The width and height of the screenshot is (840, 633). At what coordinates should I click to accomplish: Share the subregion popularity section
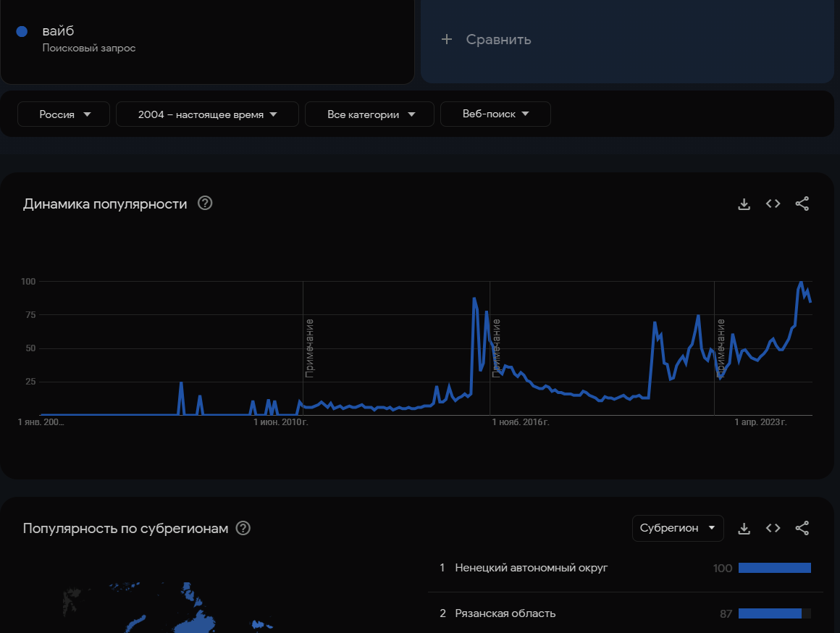click(802, 528)
